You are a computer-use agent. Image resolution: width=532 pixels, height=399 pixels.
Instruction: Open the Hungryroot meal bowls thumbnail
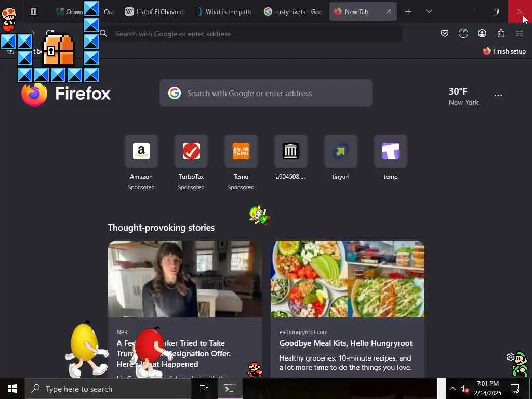click(x=348, y=279)
